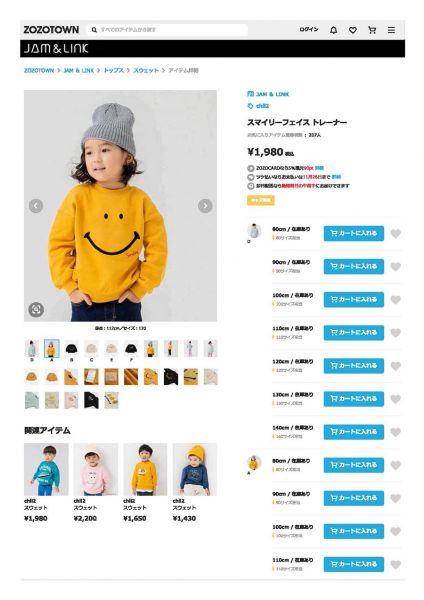Open favorites via header heart icon
This screenshot has width=424, height=600.
353,30
